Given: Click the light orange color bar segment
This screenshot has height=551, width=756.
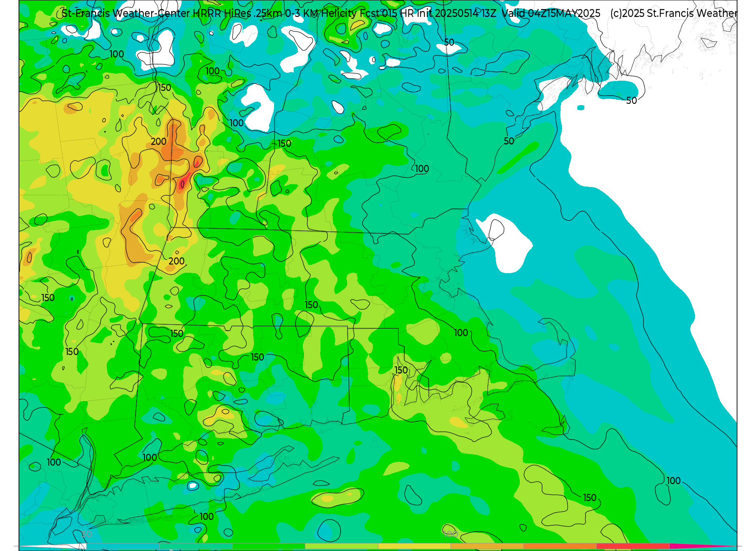Looking at the screenshot, I should tap(487, 546).
